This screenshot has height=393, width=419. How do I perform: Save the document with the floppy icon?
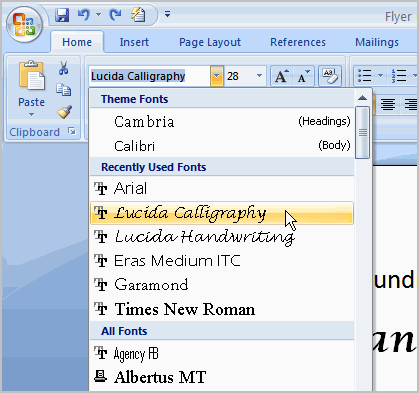(x=62, y=15)
